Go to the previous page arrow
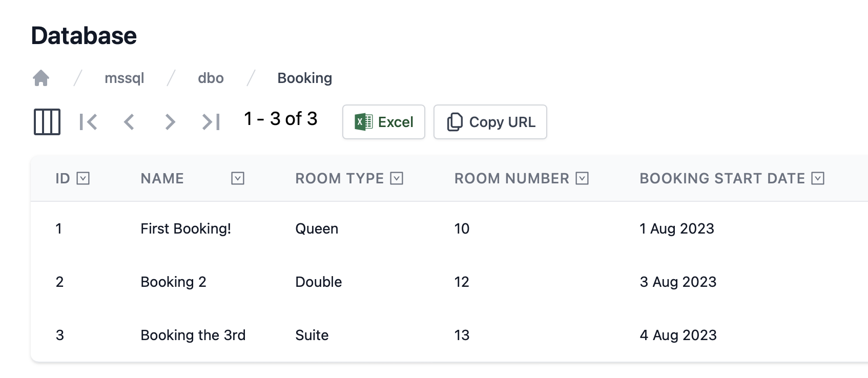Image resolution: width=868 pixels, height=378 pixels. click(x=129, y=122)
